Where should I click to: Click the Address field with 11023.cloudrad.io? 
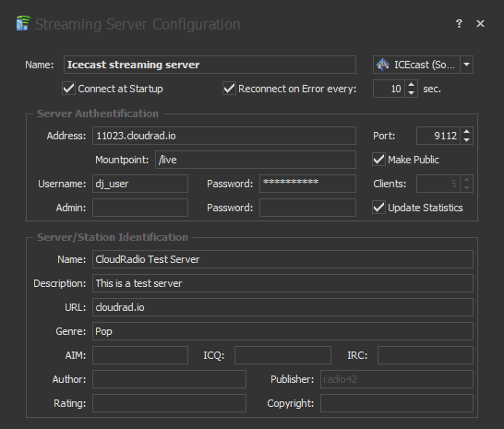224,136
